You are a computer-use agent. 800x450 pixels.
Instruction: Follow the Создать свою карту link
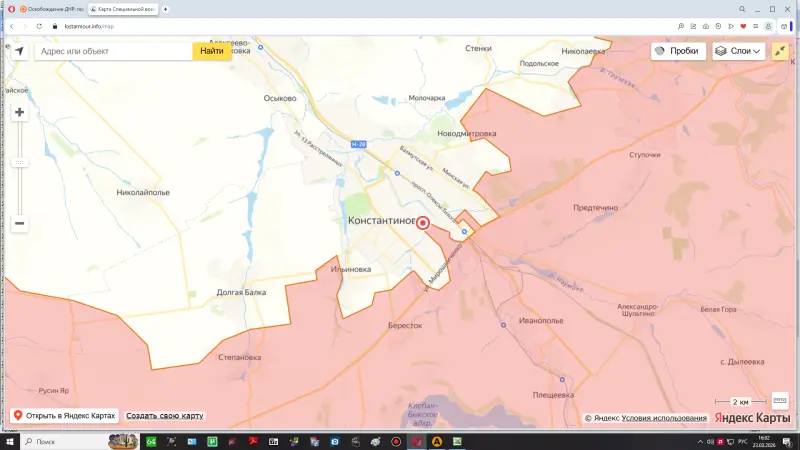click(x=165, y=415)
